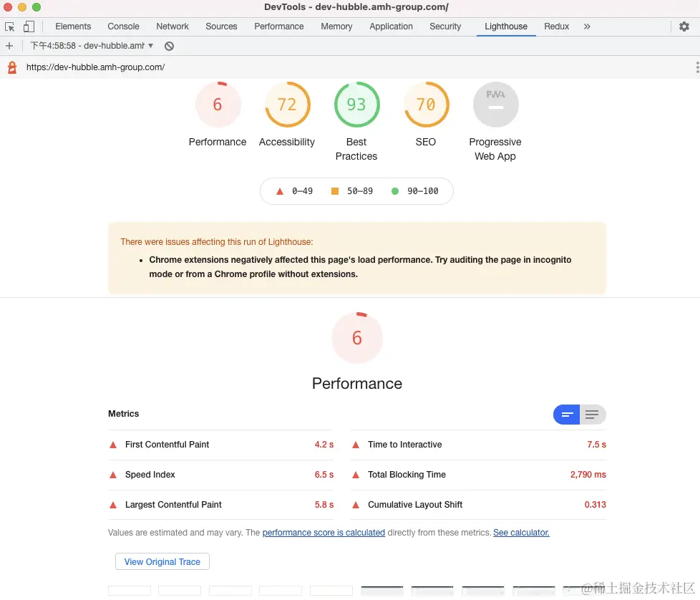Click the large Performance gauge showing 6
Screen dimensions: 700x600
tap(356, 338)
